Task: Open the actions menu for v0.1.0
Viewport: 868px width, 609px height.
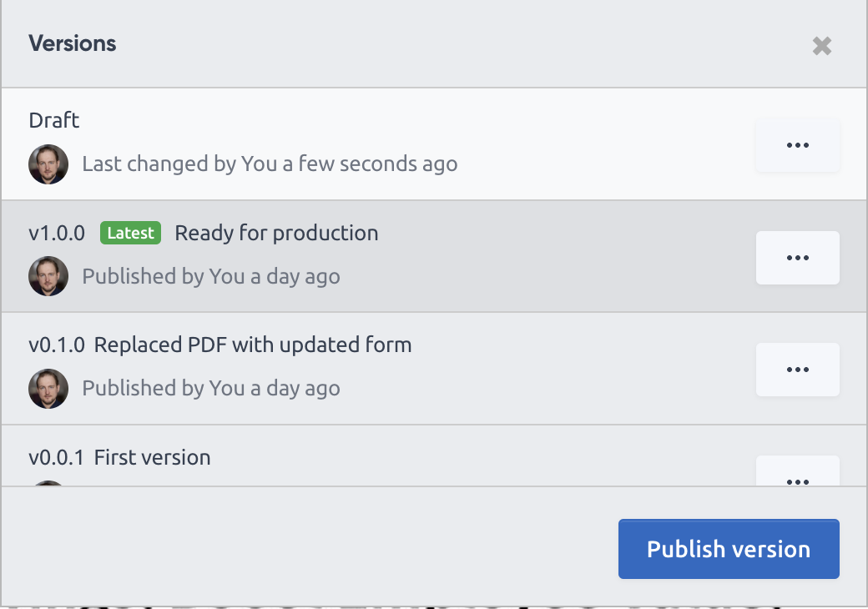Action: tap(797, 369)
